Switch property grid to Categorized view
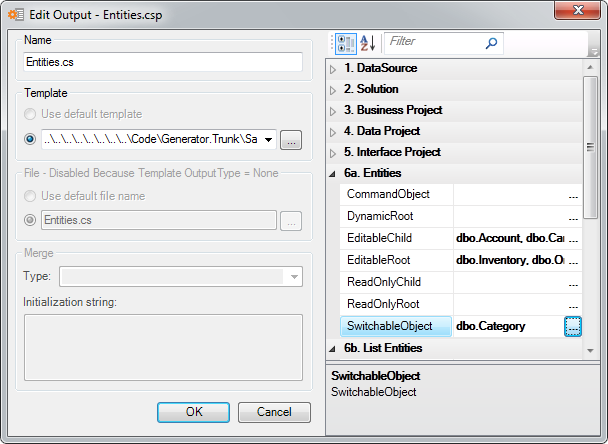 click(345, 43)
